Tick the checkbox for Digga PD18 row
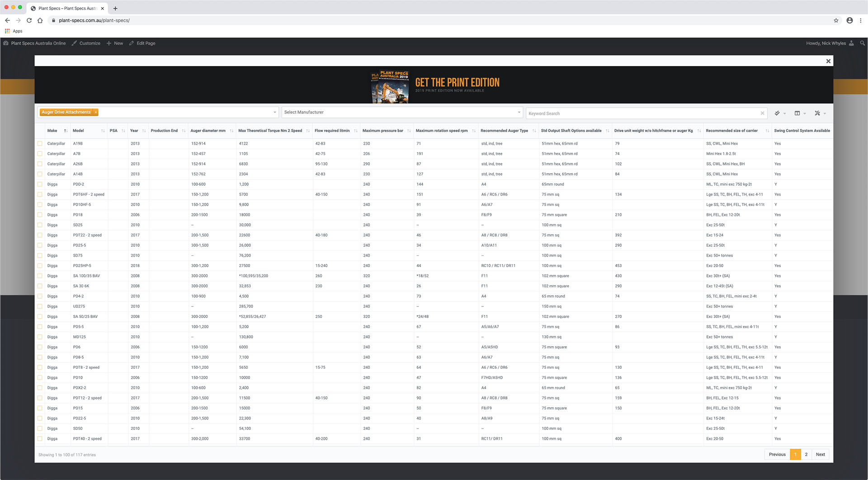Viewport: 868px width, 480px height. coord(40,215)
